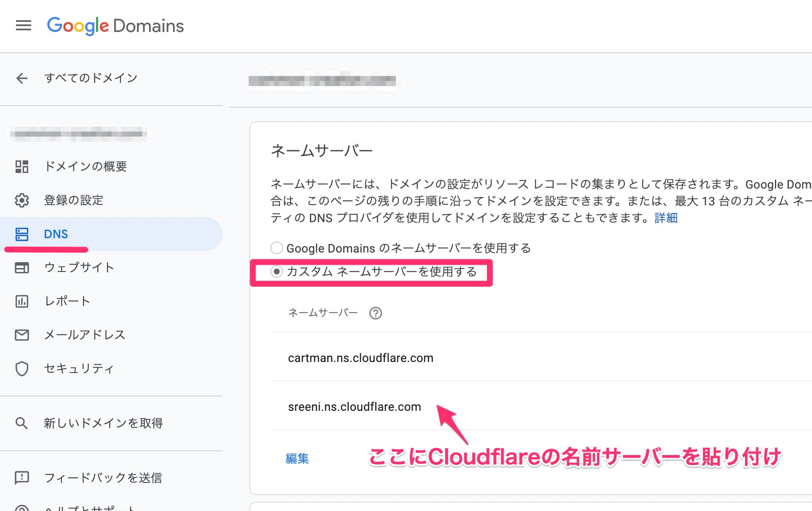Click the back arrow beside すべてのドメイン
Viewport: 812px width, 511px height.
tap(22, 78)
